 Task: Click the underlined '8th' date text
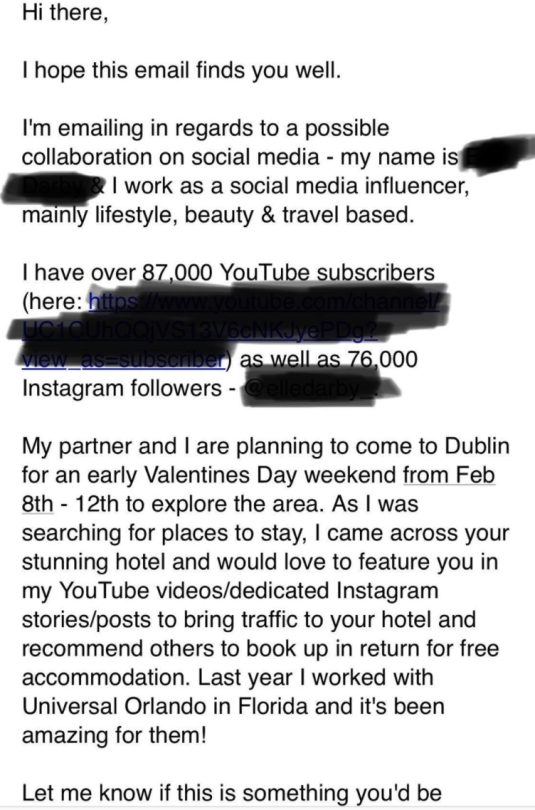click(x=37, y=504)
